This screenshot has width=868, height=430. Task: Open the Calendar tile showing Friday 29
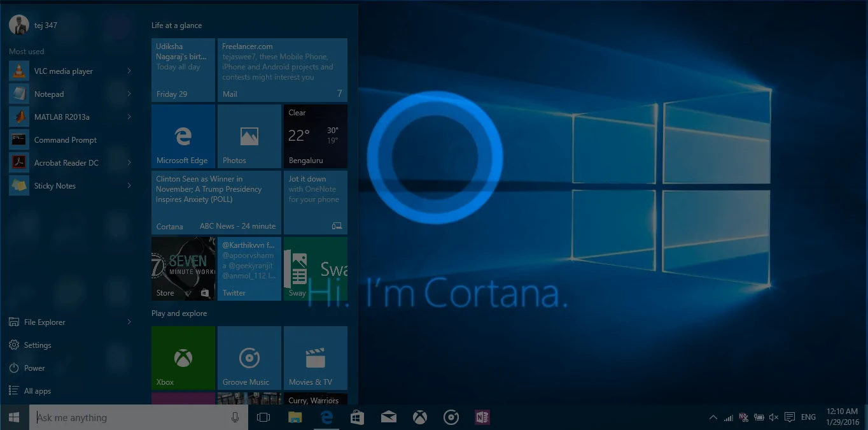183,70
